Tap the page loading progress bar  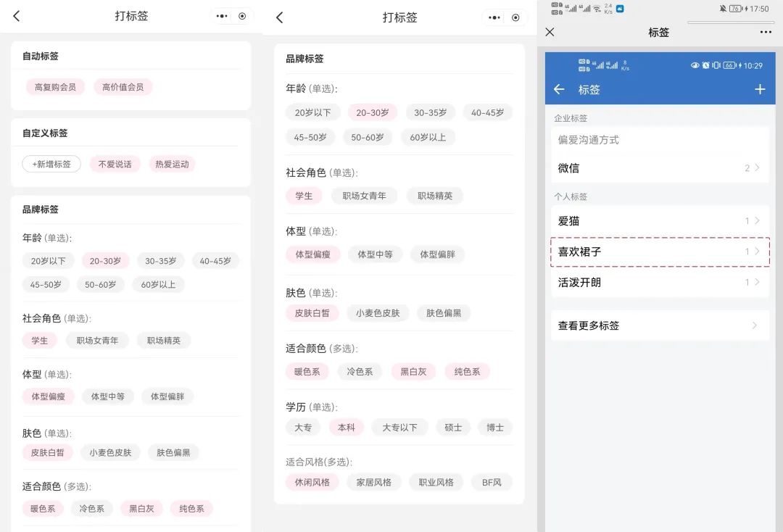point(731,22)
